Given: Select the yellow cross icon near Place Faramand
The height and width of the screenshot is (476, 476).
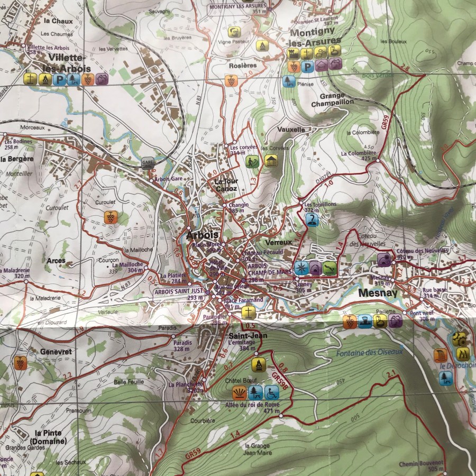Looking at the screenshot, I should tap(246, 313).
